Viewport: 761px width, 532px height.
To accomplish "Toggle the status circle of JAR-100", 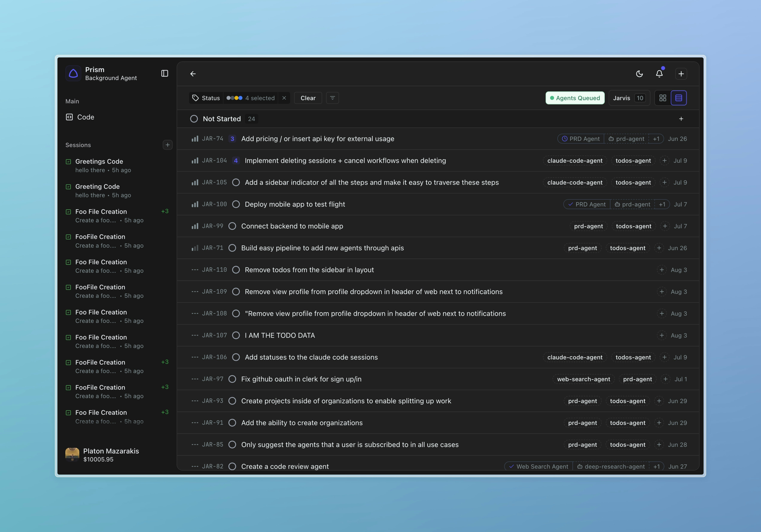I will (236, 204).
